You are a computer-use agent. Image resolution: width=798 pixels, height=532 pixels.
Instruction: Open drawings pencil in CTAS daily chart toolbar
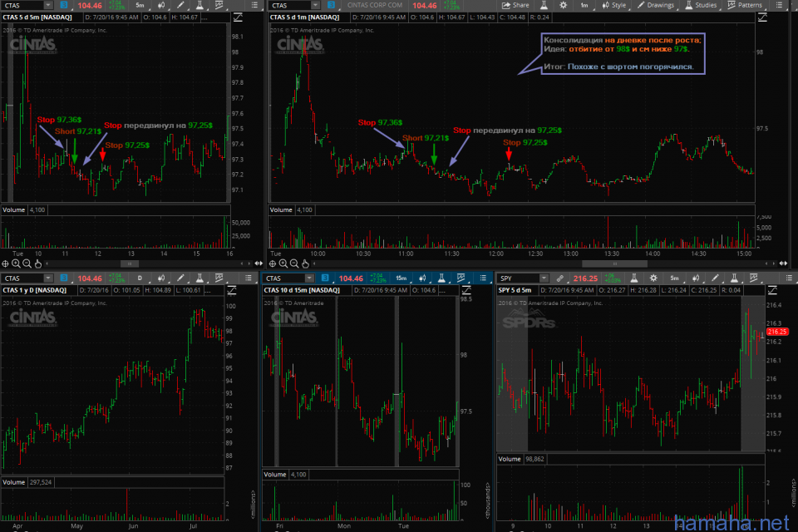[x=180, y=278]
